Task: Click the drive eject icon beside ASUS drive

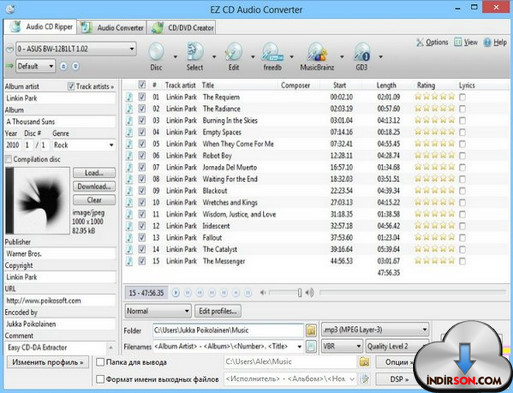Action: click(10, 49)
